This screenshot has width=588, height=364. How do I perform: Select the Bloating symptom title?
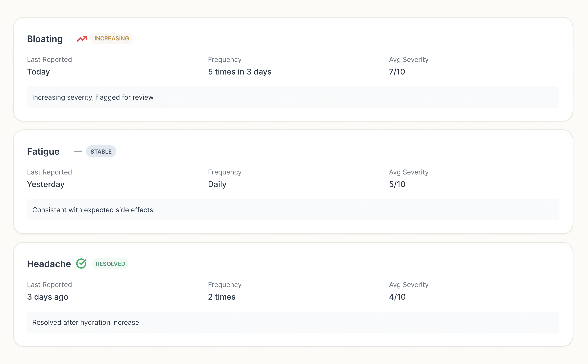[45, 39]
